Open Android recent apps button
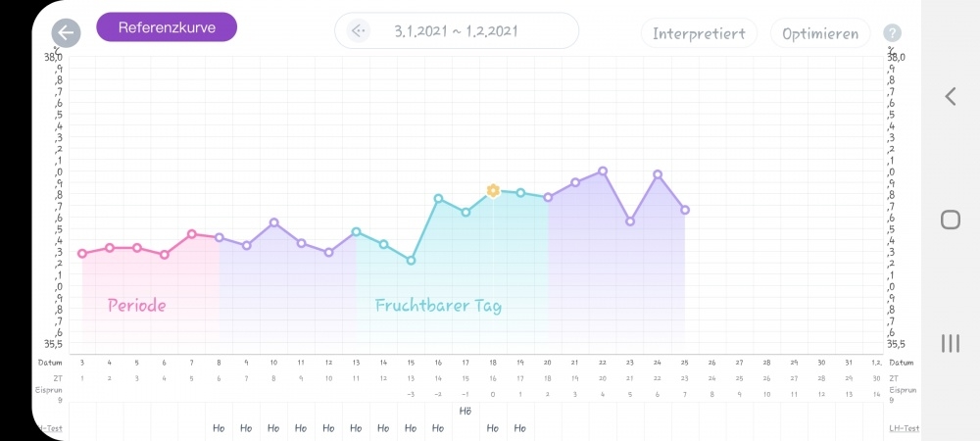Image resolution: width=980 pixels, height=441 pixels. pos(950,343)
